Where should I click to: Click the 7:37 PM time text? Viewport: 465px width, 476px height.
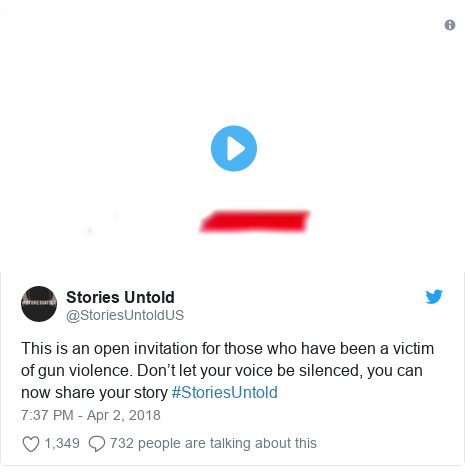47,415
